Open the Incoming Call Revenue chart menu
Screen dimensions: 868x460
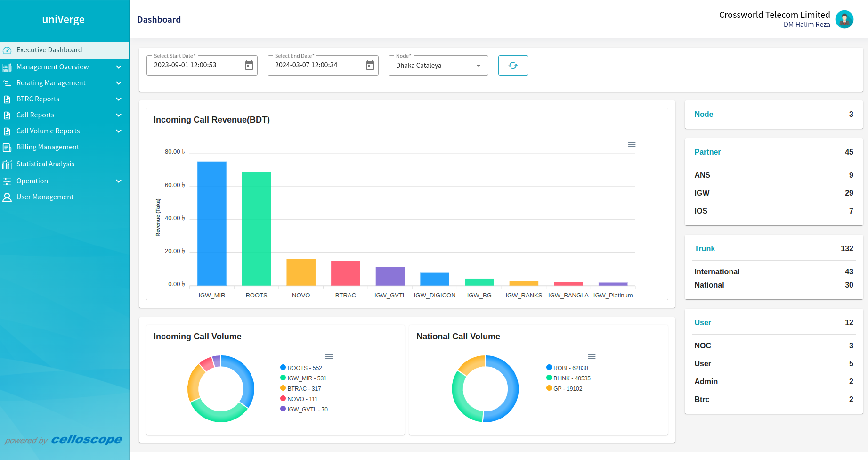(632, 145)
